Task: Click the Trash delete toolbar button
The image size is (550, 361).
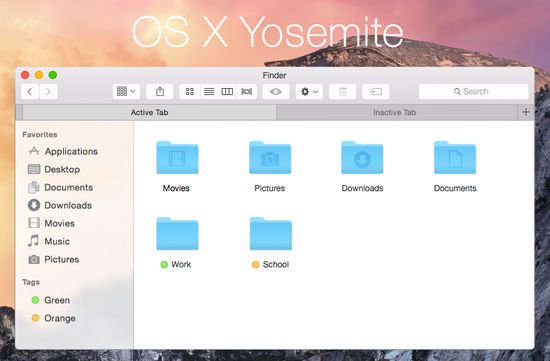Action: coord(343,92)
